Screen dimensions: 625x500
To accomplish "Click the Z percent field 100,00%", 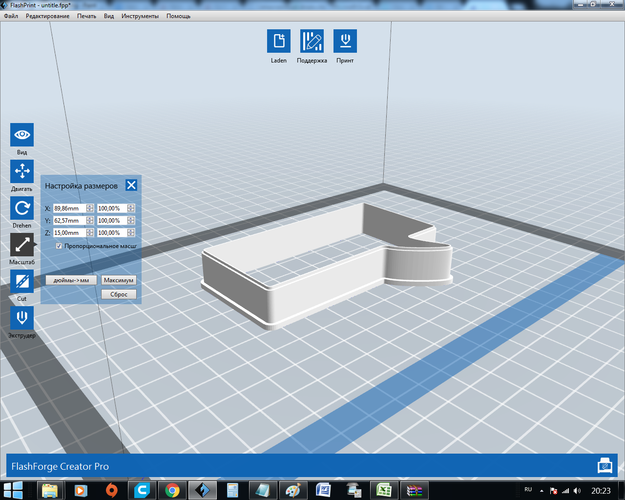I will [112, 232].
